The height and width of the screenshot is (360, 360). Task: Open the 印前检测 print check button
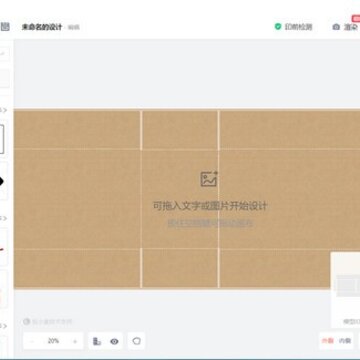[293, 27]
